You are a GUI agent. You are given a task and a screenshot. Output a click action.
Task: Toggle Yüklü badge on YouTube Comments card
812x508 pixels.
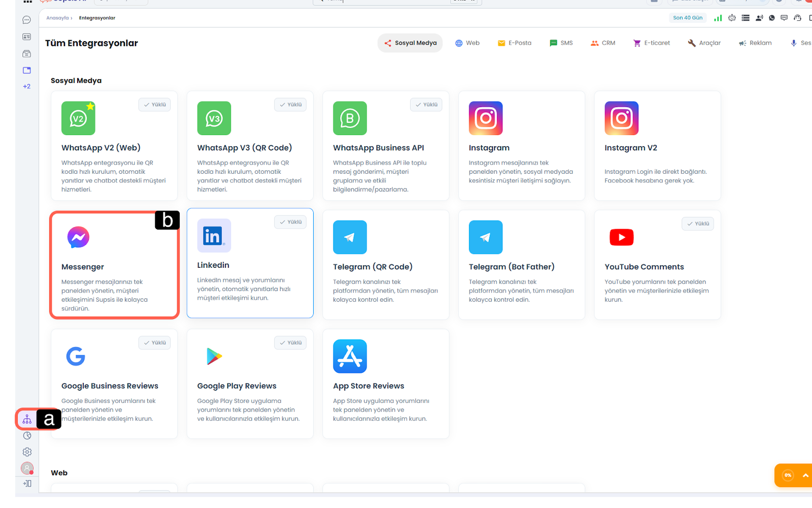(x=698, y=224)
